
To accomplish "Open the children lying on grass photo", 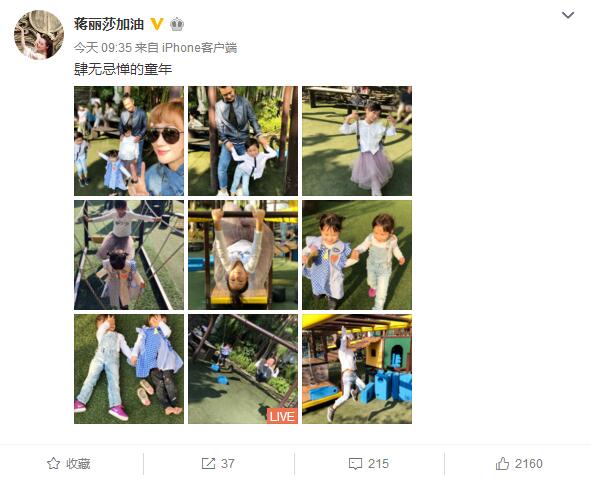I will click(x=129, y=369).
